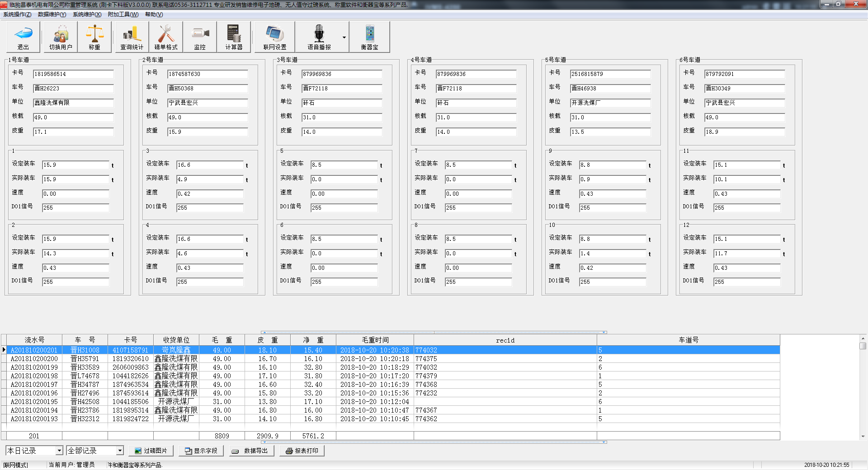The height and width of the screenshot is (470, 868).
Task: Open the 监控 camera monitoring tool
Action: click(200, 37)
